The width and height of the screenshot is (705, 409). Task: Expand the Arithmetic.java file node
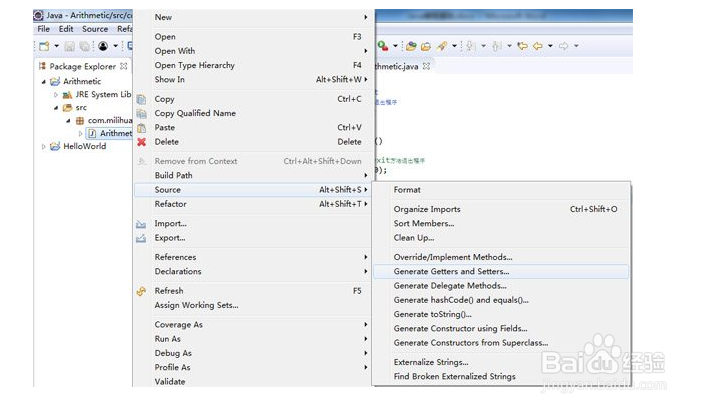coord(80,133)
